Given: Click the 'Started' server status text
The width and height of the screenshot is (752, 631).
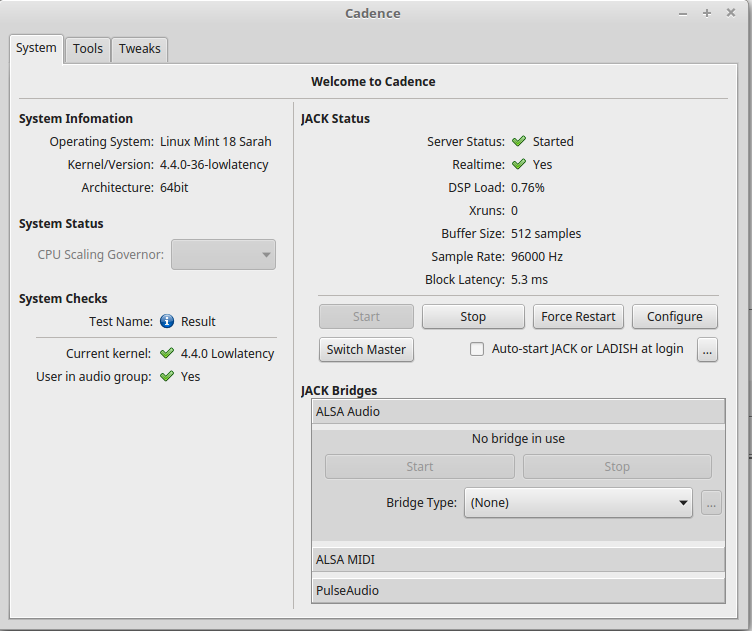Looking at the screenshot, I should tap(553, 141).
